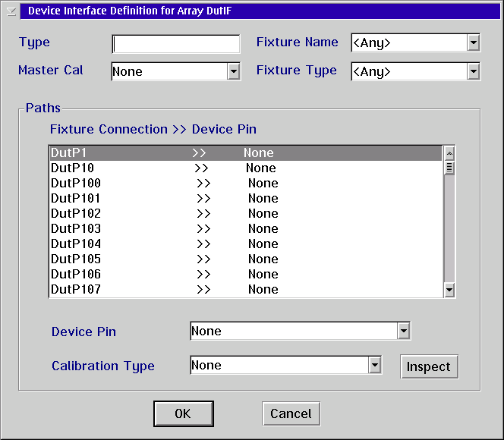Click the Inspect button
The height and width of the screenshot is (440, 504).
(429, 366)
